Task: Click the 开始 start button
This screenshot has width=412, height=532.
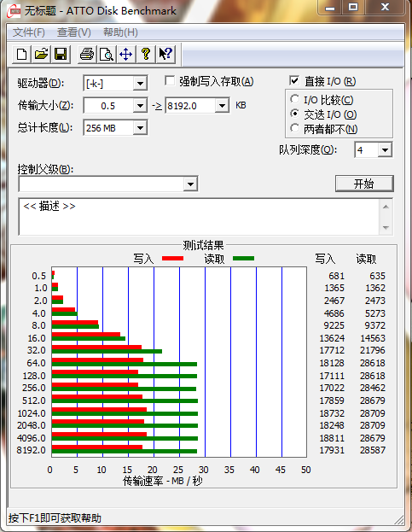Action: pos(364,184)
